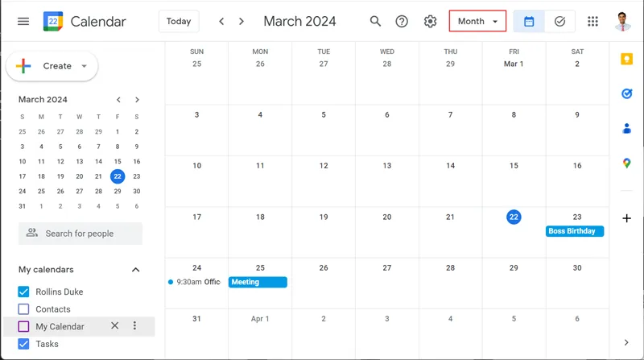Open Contacts icon in side panel

coord(626,128)
